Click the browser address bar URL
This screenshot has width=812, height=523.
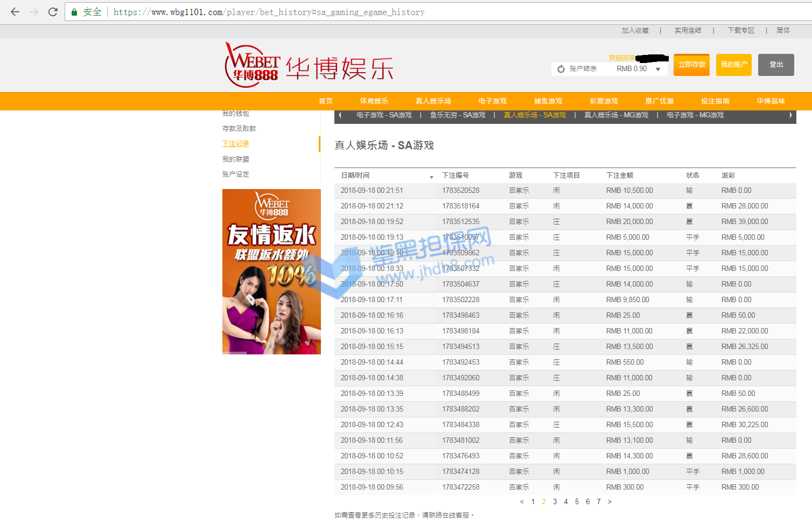(x=269, y=12)
